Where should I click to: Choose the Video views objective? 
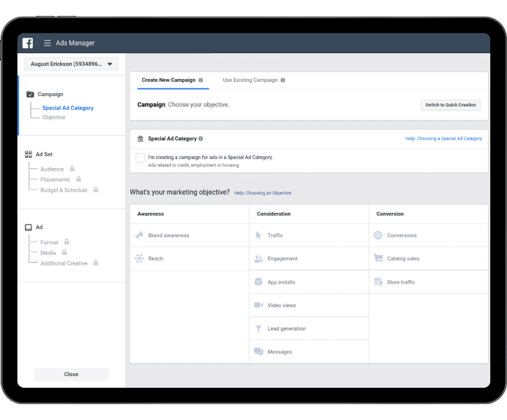[x=309, y=305]
